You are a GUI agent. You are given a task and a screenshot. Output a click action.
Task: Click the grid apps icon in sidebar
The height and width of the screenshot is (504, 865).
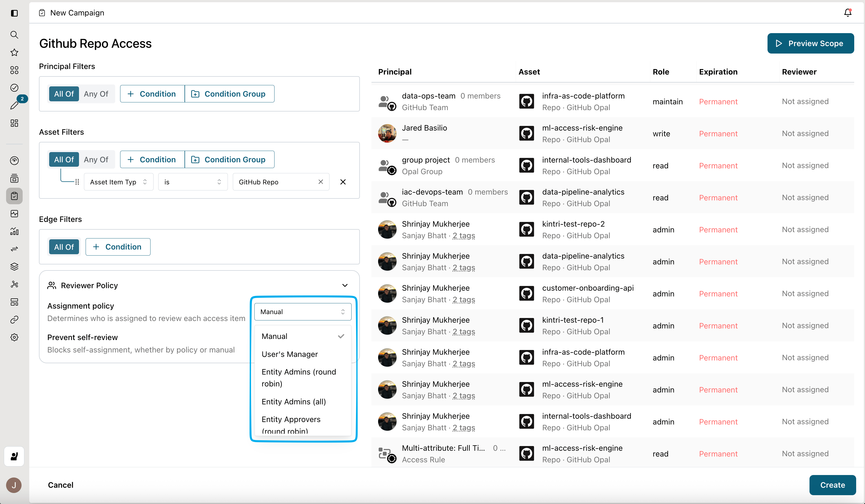(x=14, y=123)
